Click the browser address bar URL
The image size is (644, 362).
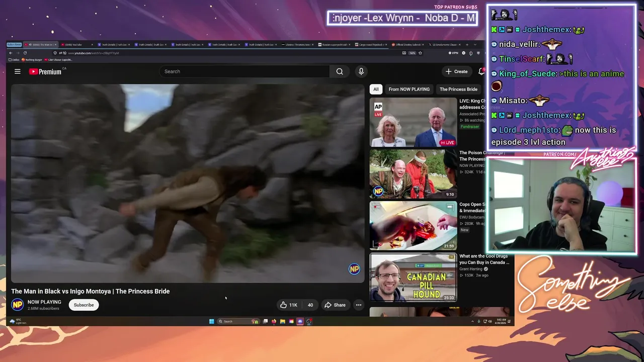click(x=93, y=53)
